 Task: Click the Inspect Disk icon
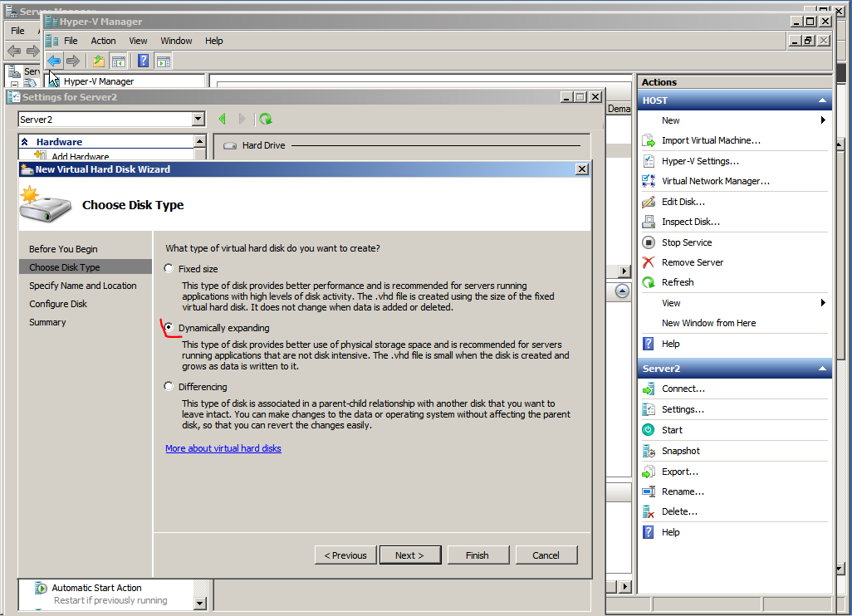pyautogui.click(x=649, y=222)
